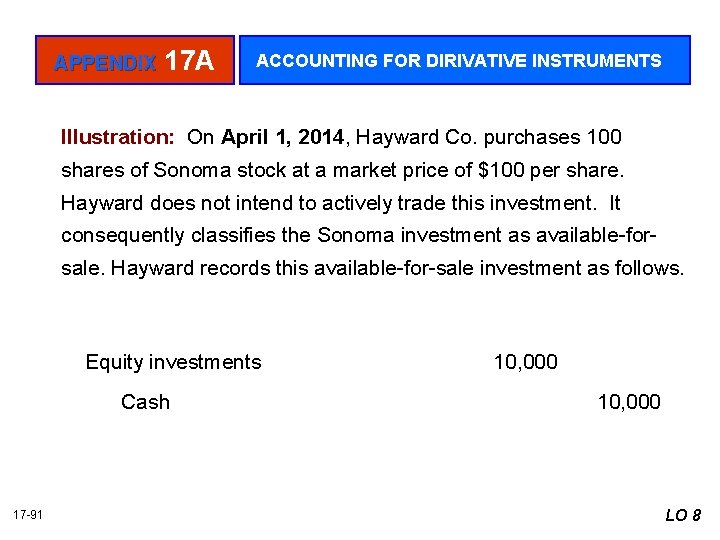Select the 10,000 debit amount
The image size is (720, 540).
click(526, 362)
